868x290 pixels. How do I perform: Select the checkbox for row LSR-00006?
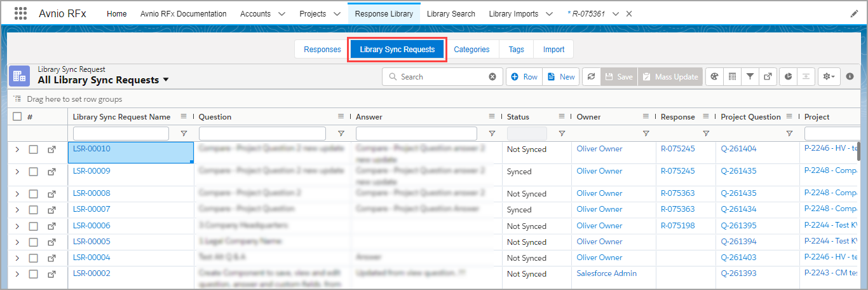pos(34,226)
